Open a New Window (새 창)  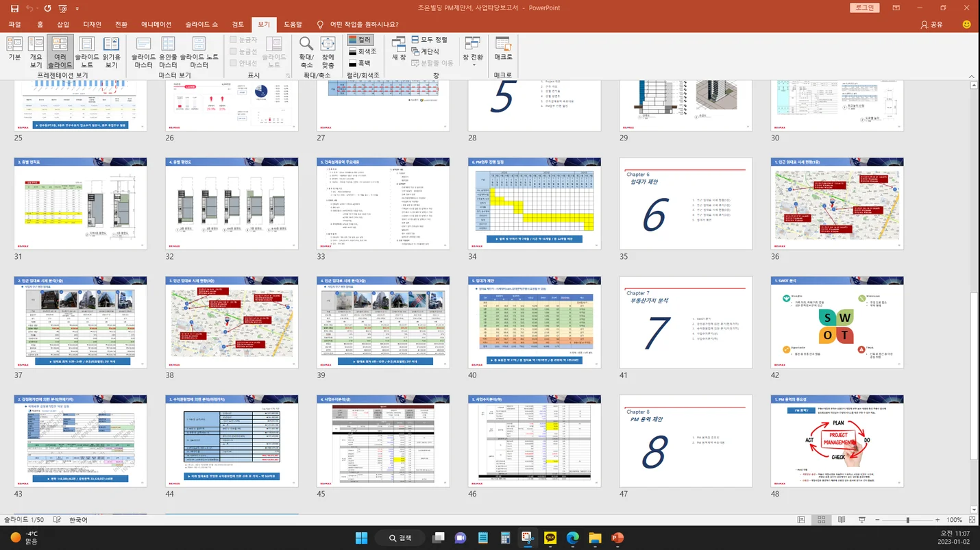399,49
